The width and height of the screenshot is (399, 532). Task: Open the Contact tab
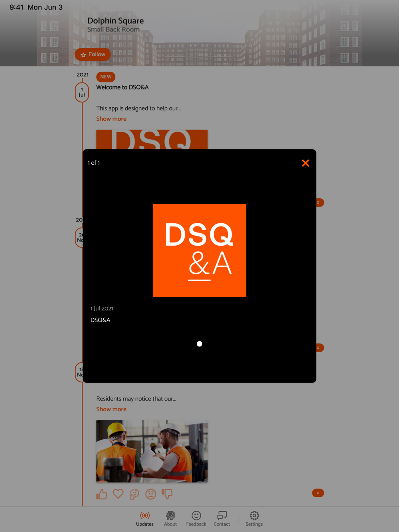(x=222, y=519)
